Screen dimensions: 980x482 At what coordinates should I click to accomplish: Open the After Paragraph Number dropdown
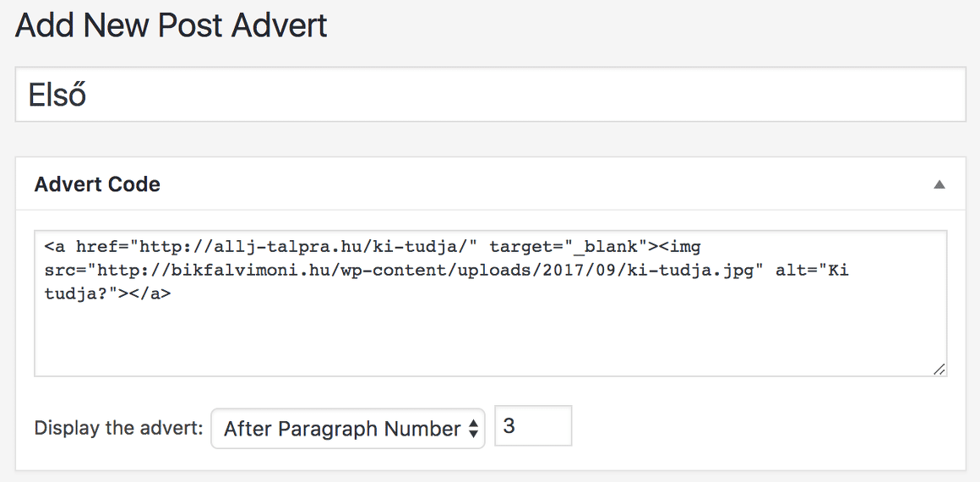pos(348,429)
